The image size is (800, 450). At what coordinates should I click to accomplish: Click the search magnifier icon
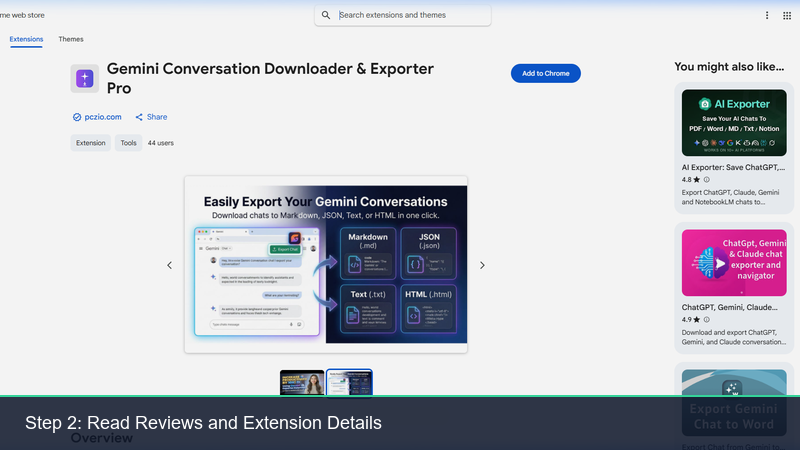click(326, 15)
